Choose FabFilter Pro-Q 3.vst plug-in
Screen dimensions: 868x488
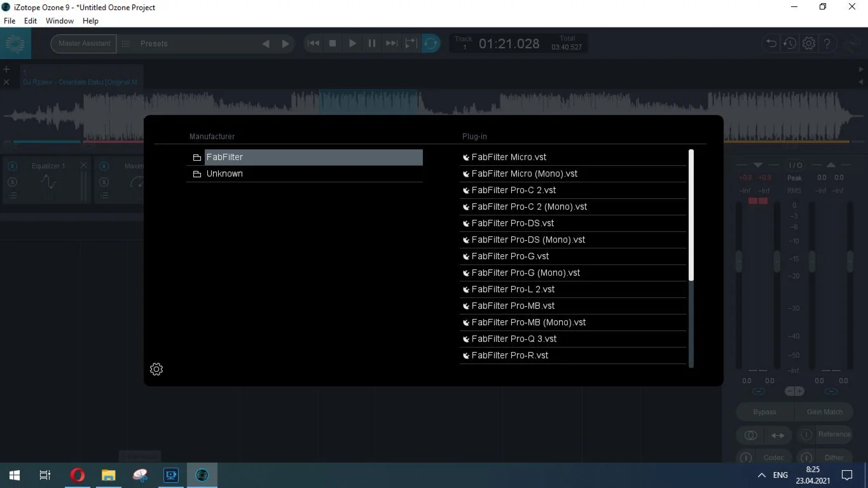pos(573,339)
